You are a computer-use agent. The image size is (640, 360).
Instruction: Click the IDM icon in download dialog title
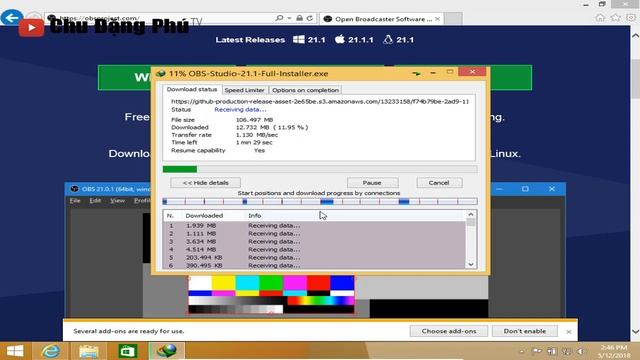point(161,73)
